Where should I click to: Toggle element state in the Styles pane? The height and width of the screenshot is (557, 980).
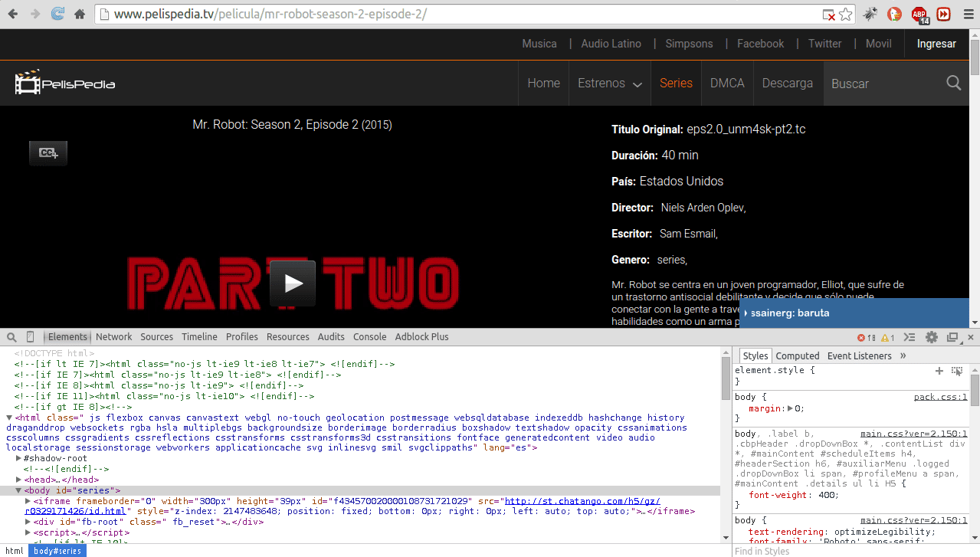(957, 371)
